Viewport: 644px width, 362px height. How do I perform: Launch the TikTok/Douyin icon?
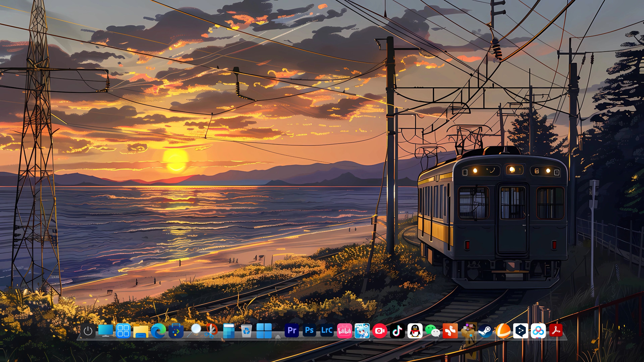pyautogui.click(x=397, y=331)
